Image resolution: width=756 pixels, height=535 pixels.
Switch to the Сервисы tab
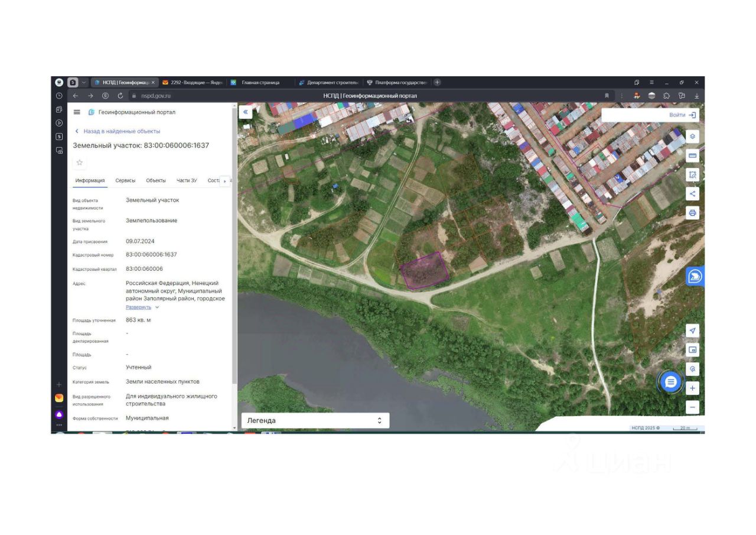[x=125, y=180]
